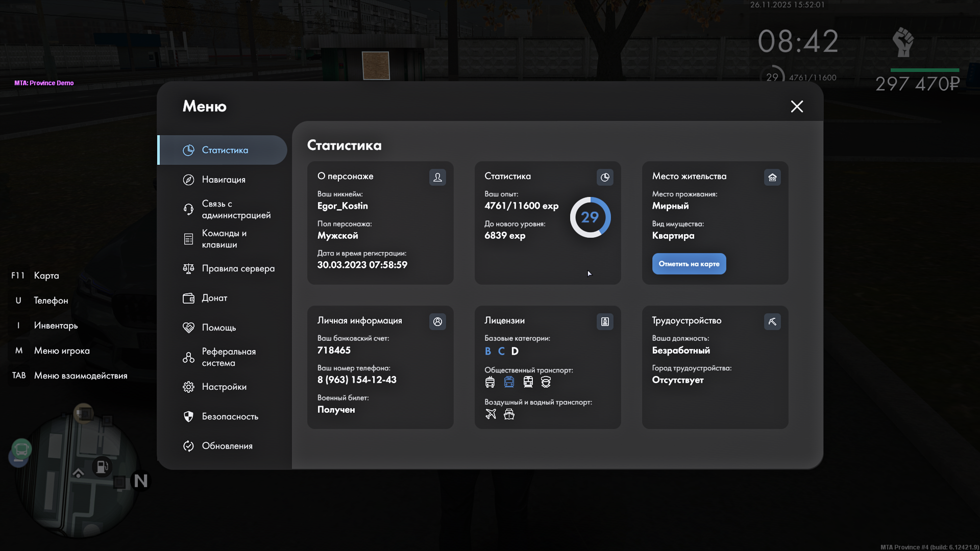The image size is (980, 551).
Task: Click the gas station icon on minimap
Action: [x=102, y=466]
